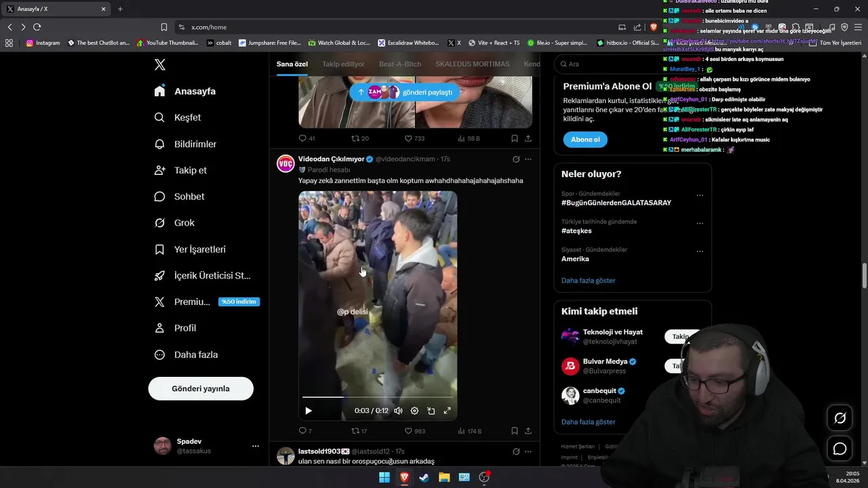Open video settings gear menu
Image resolution: width=868 pixels, height=488 pixels.
click(414, 411)
